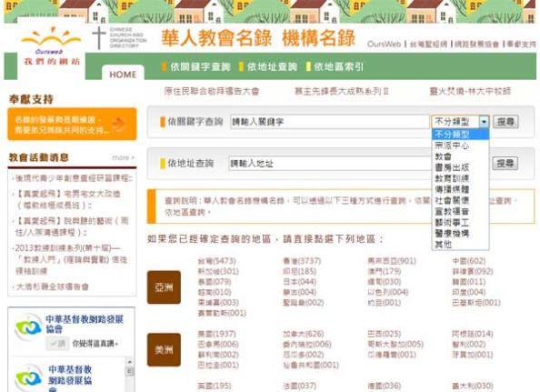The height and width of the screenshot is (392, 540).
Task: Click the cross church directory logo
Action: click(x=99, y=38)
